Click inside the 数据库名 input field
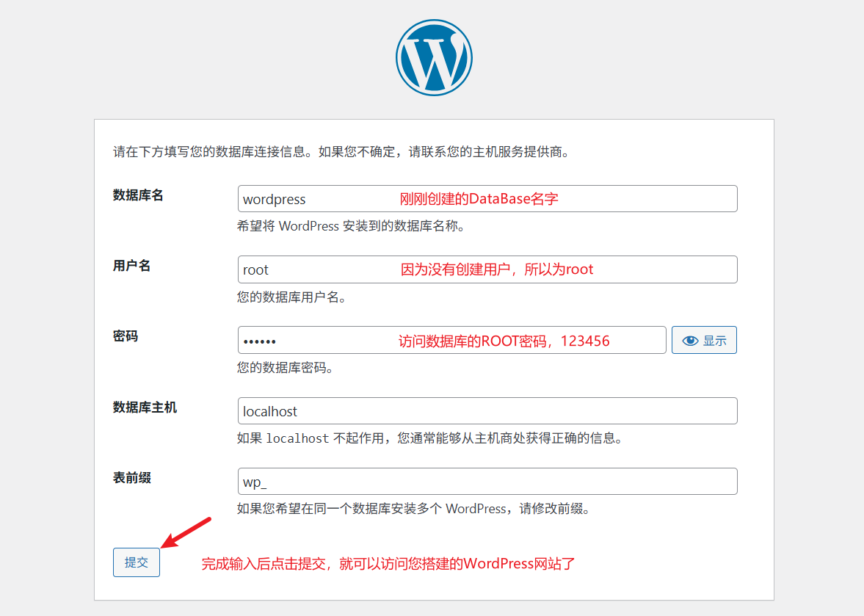Image resolution: width=864 pixels, height=616 pixels. click(x=487, y=198)
